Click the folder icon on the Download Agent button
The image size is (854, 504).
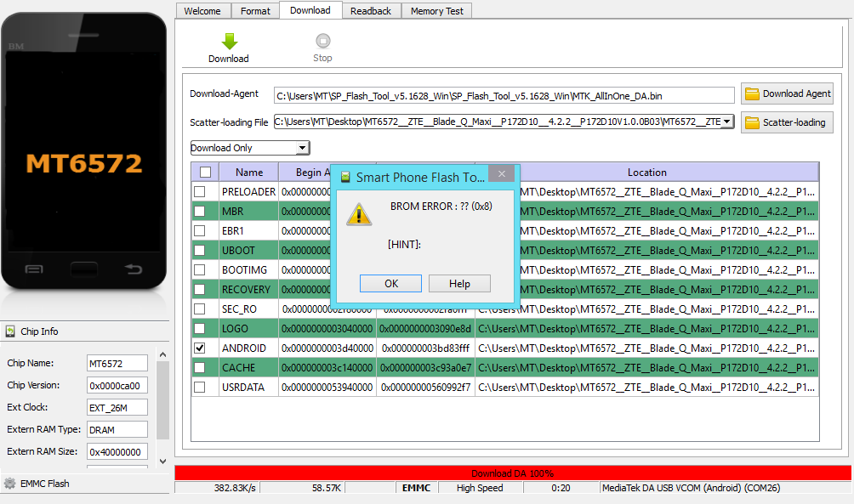tap(752, 93)
